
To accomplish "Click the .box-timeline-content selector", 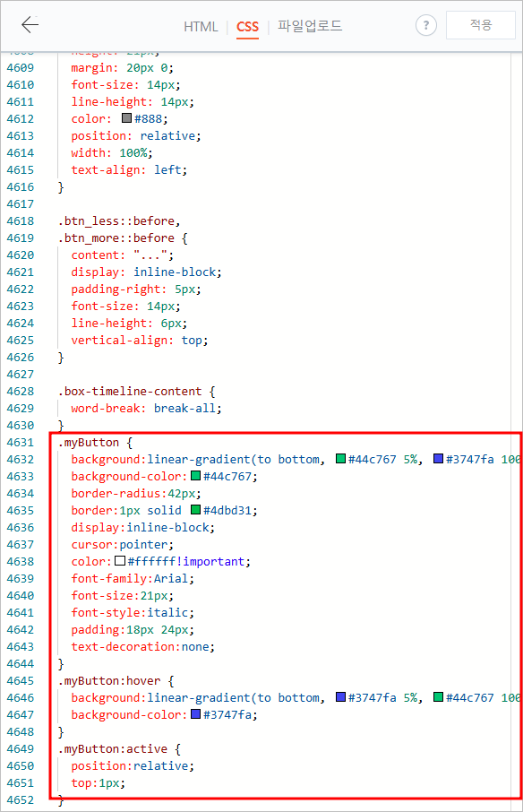I will pyautogui.click(x=130, y=392).
